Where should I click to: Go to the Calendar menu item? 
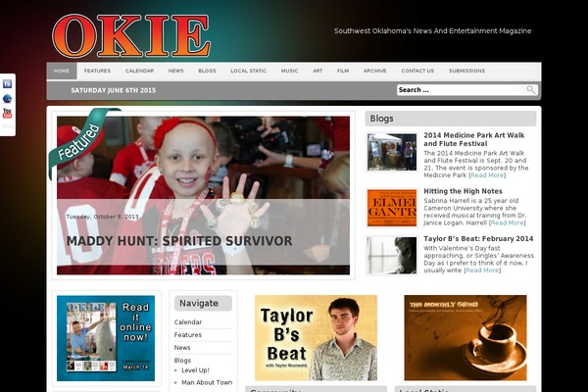(139, 71)
